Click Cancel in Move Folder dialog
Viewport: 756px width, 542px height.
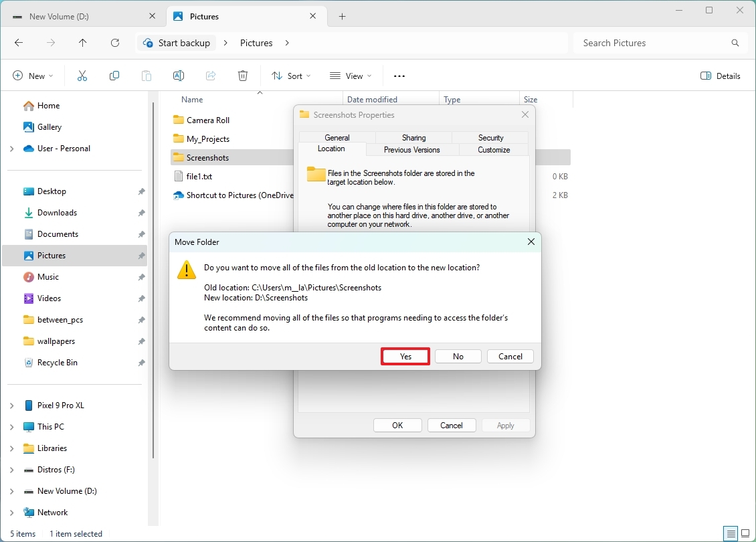510,357
